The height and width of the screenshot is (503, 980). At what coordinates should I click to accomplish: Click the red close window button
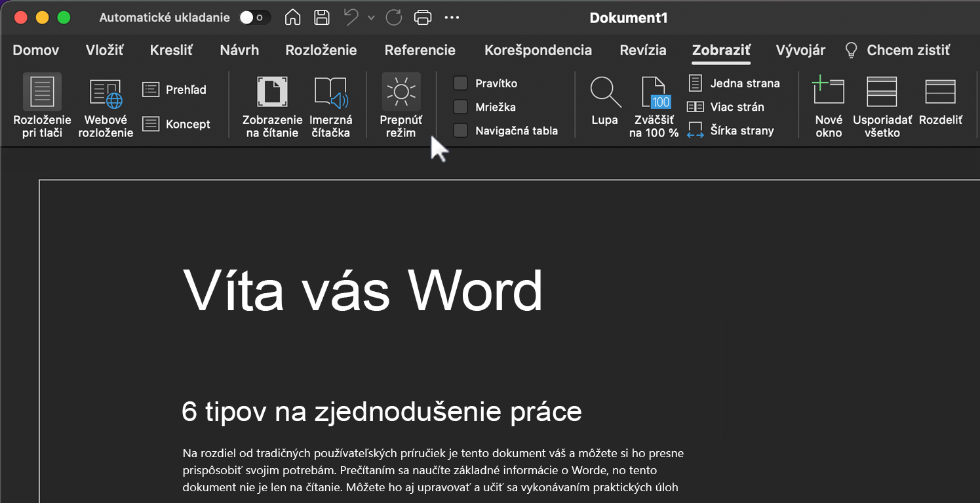coord(20,18)
